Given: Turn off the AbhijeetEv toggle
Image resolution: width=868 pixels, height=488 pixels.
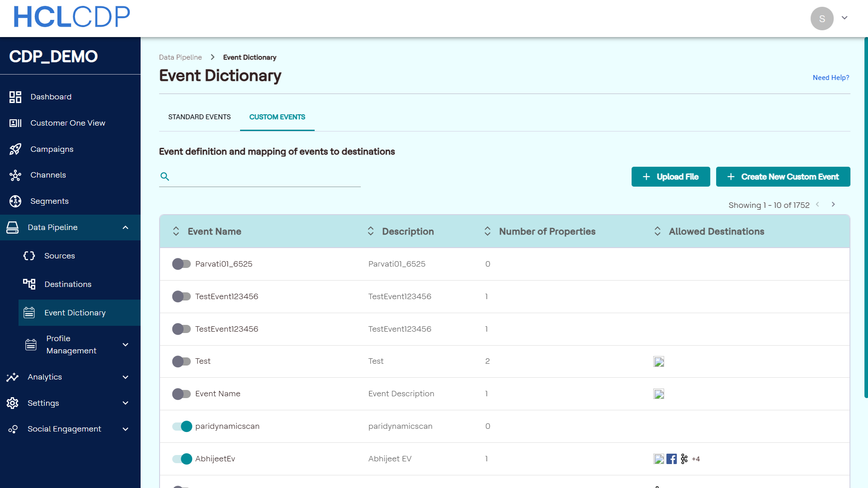Looking at the screenshot, I should click(x=182, y=459).
